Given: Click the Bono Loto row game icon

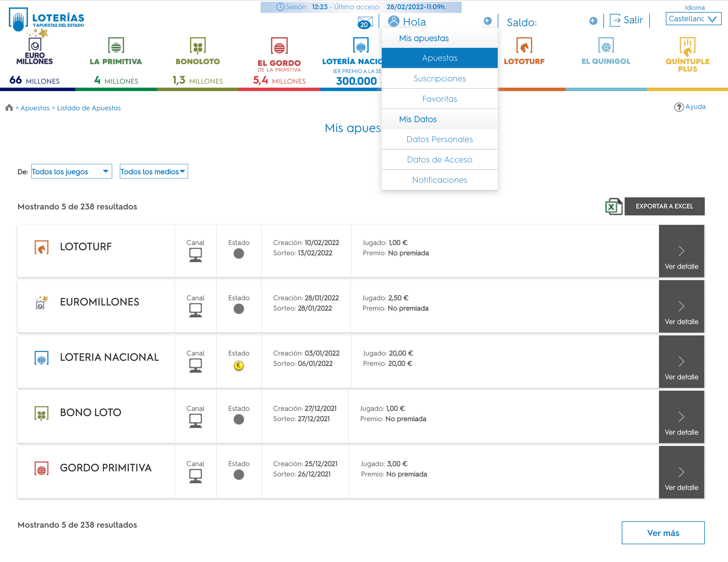Looking at the screenshot, I should click(x=41, y=413).
